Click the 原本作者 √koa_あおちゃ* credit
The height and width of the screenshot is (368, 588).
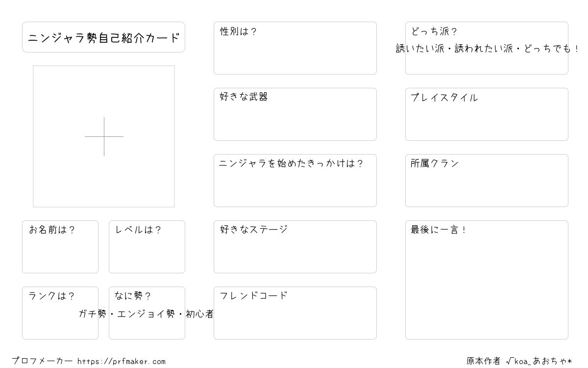[x=519, y=361]
